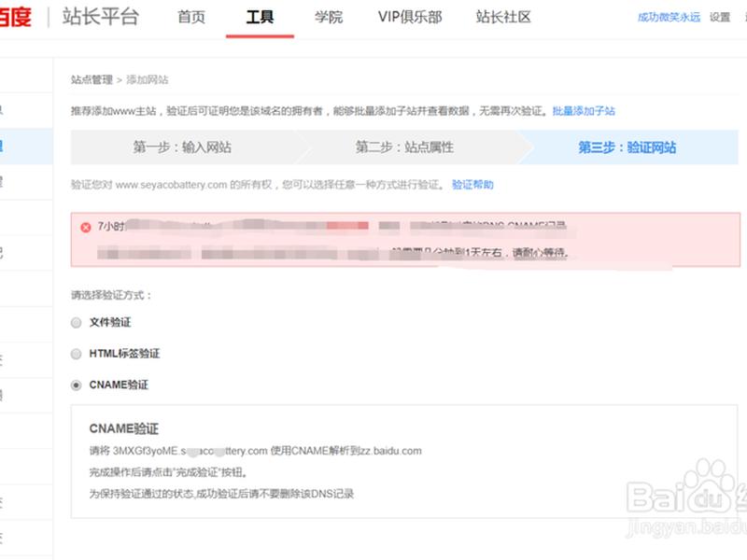Image resolution: width=747 pixels, height=560 pixels.
Task: Click the 站点管理 breadcrumb
Action: click(92, 79)
